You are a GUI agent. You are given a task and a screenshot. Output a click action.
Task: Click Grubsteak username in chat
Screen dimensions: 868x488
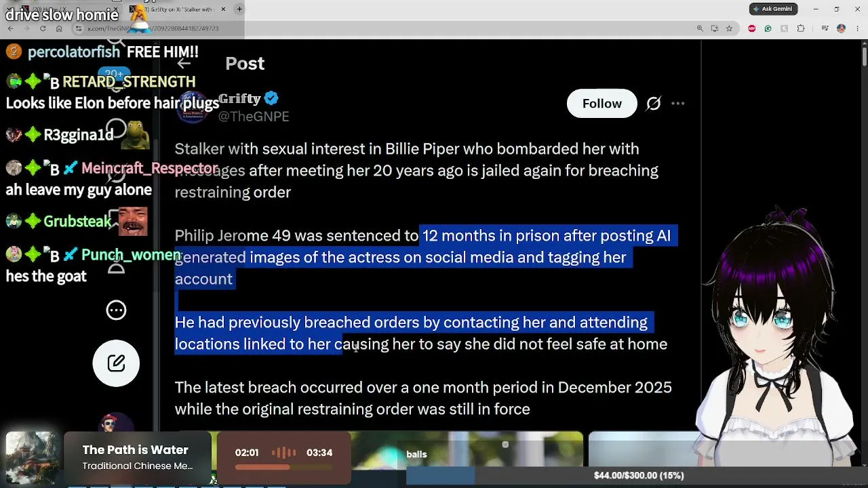tap(77, 222)
